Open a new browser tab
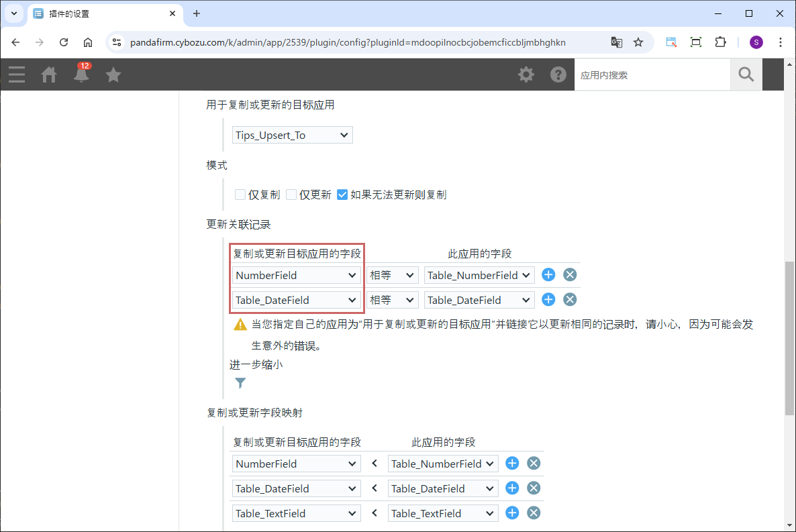796x532 pixels. pyautogui.click(x=197, y=13)
